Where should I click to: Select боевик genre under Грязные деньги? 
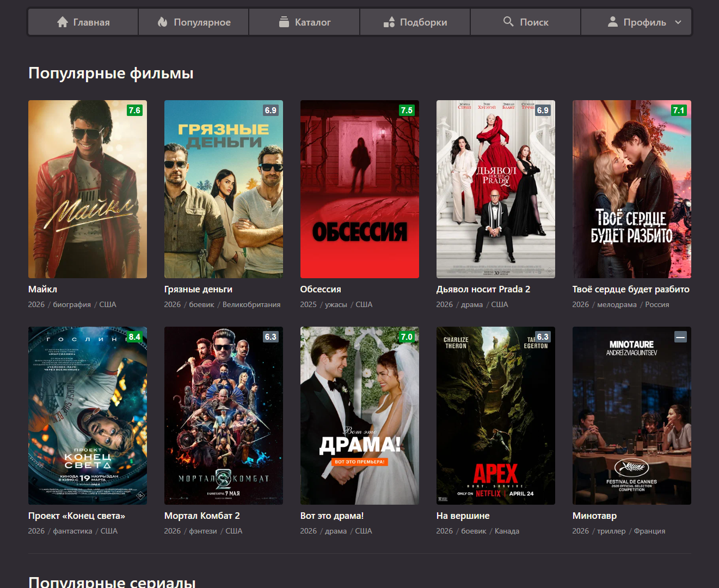pos(201,304)
